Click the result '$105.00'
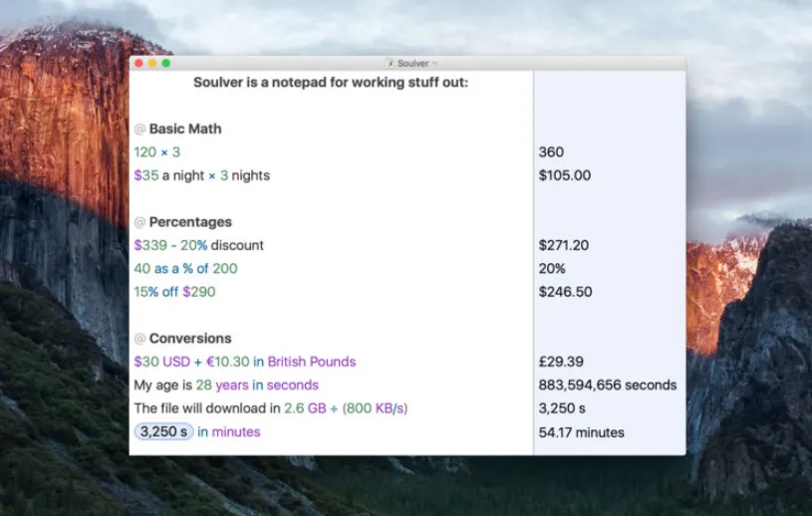 (565, 175)
